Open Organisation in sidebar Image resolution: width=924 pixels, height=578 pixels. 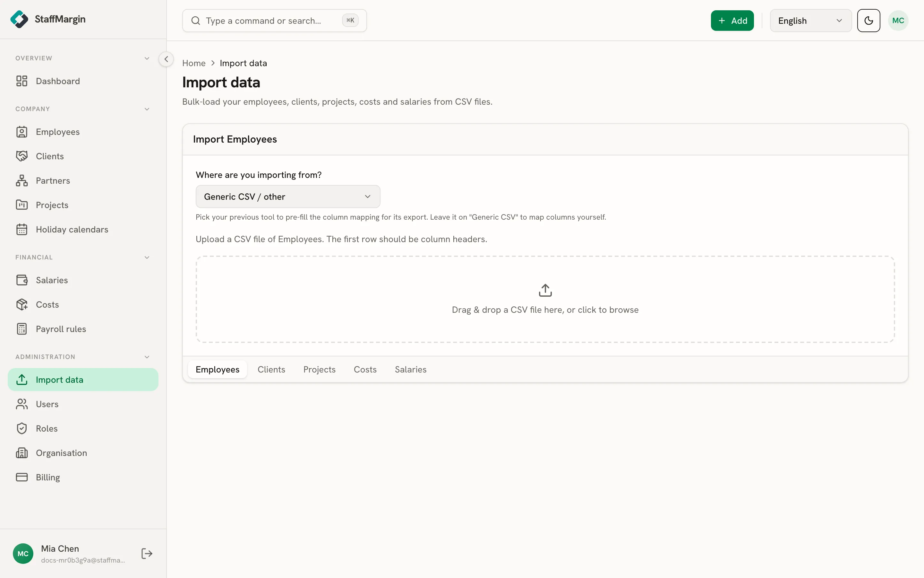coord(83,453)
